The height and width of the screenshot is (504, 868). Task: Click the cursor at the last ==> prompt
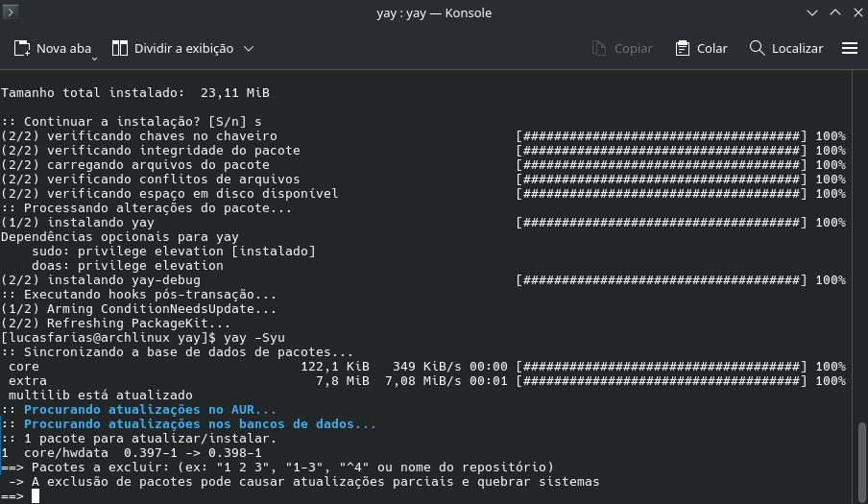pos(36,495)
